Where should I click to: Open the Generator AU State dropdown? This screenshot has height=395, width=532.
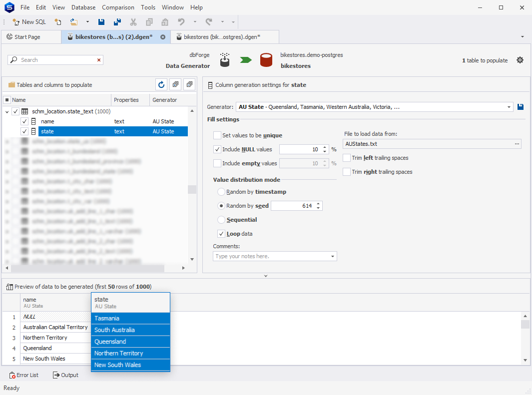click(x=509, y=107)
